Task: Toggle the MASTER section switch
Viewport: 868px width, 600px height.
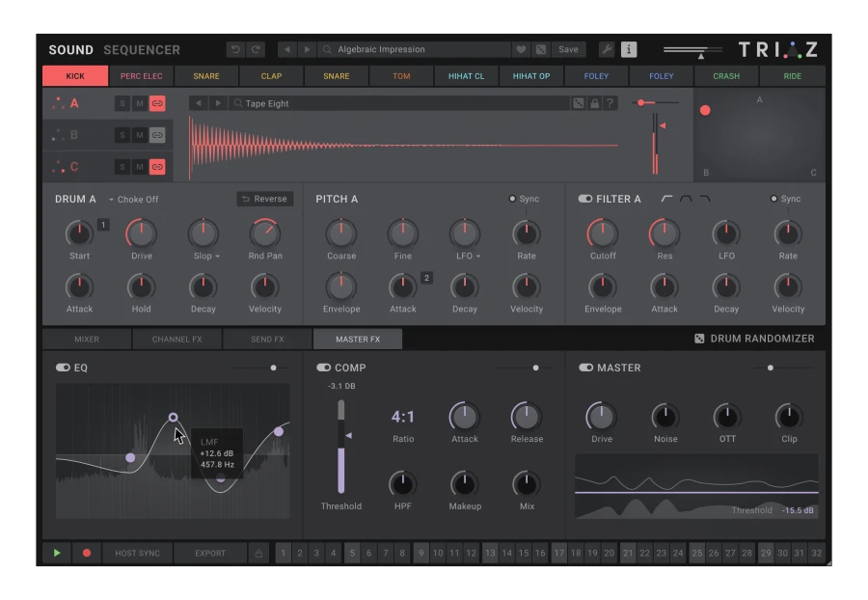Action: (585, 368)
